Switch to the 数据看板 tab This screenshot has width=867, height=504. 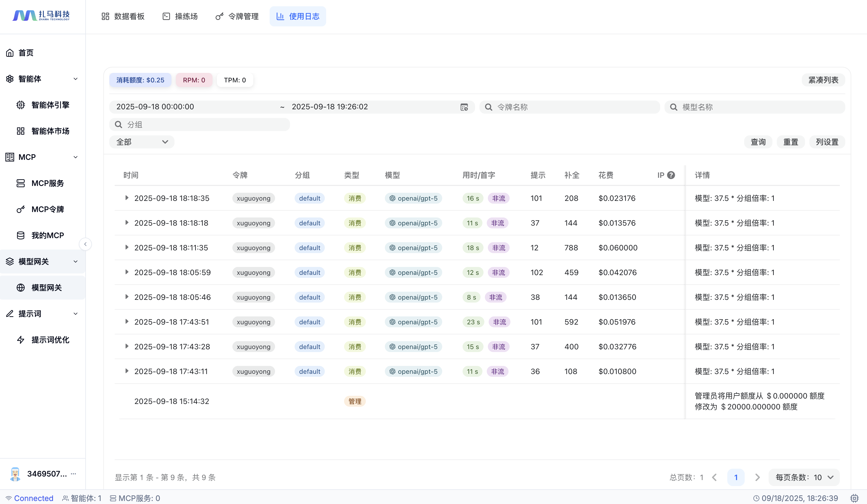pyautogui.click(x=123, y=16)
